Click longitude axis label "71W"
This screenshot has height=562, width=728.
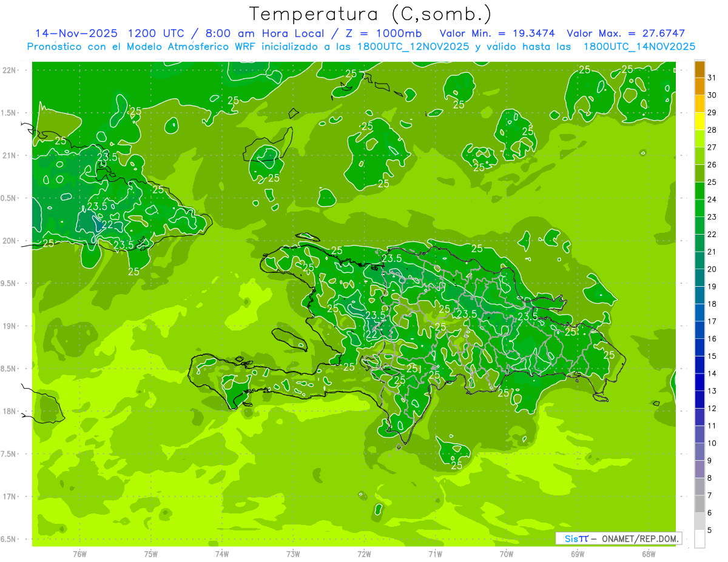click(435, 554)
